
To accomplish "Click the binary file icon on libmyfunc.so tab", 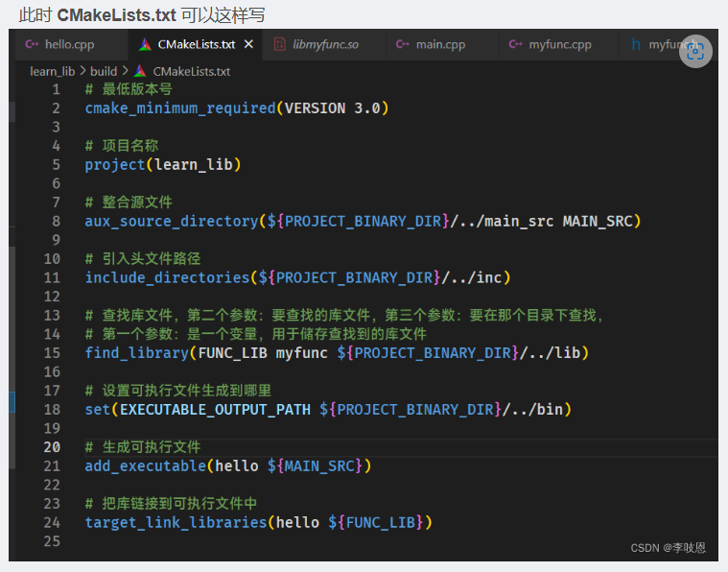I will coord(279,44).
